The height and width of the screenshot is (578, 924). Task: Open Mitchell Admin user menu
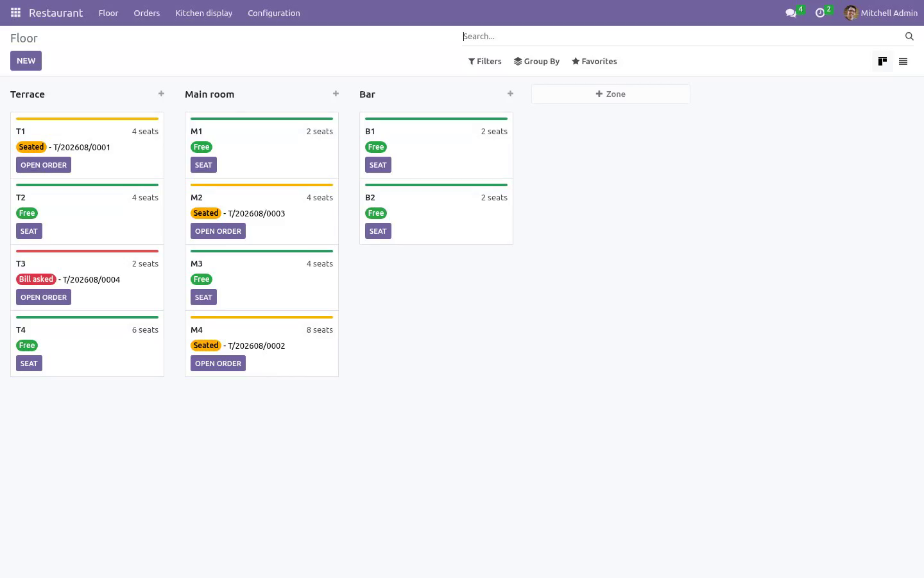click(x=880, y=13)
